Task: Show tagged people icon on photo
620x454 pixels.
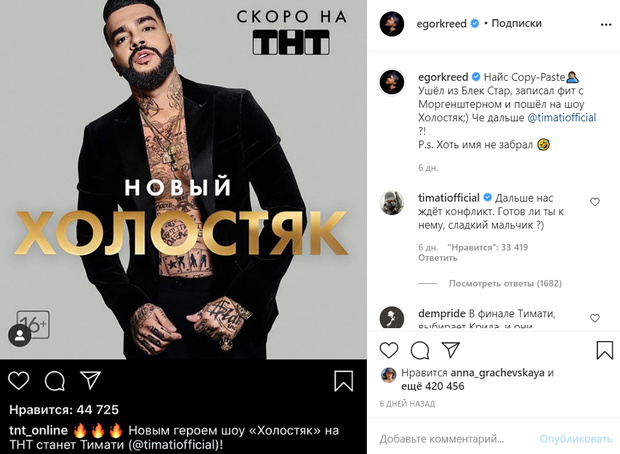Action: coord(20,335)
